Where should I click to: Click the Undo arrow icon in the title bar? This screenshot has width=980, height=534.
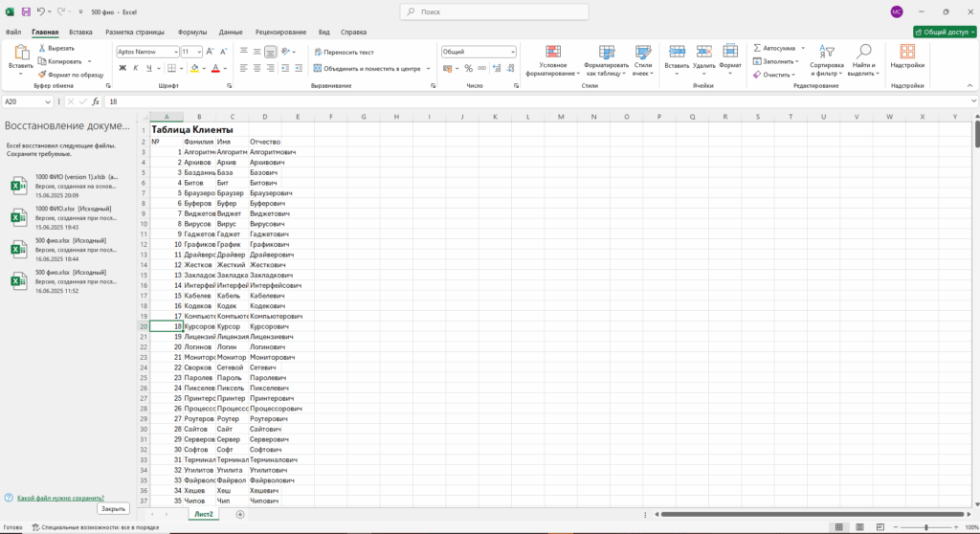pos(40,11)
